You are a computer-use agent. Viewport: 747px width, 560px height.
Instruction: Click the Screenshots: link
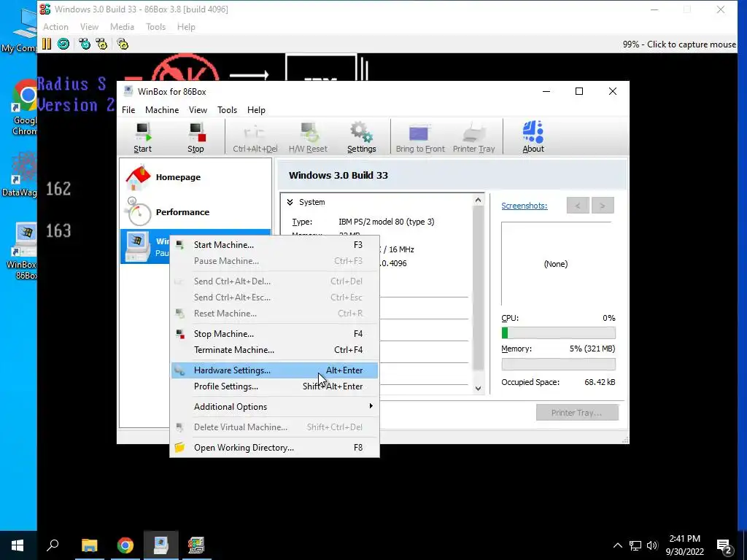[x=524, y=206]
